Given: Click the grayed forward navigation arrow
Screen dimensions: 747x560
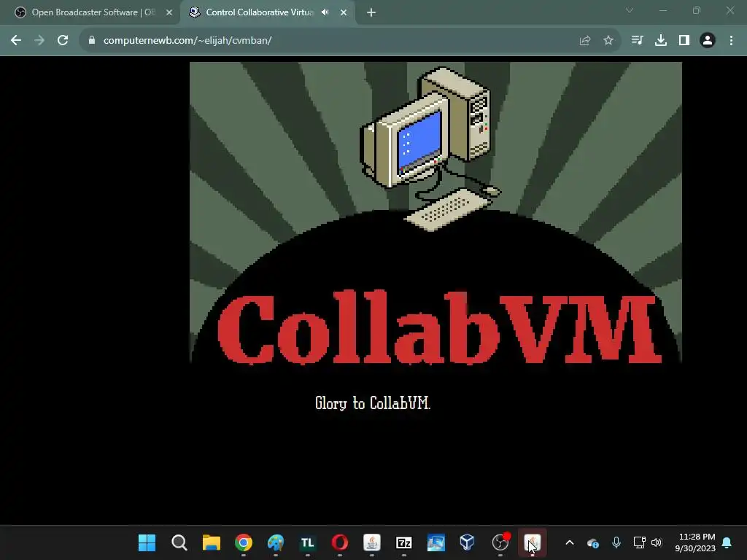Looking at the screenshot, I should point(39,41).
